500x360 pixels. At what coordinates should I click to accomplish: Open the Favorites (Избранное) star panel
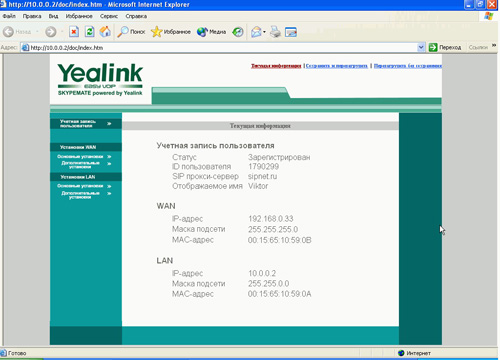[x=171, y=32]
